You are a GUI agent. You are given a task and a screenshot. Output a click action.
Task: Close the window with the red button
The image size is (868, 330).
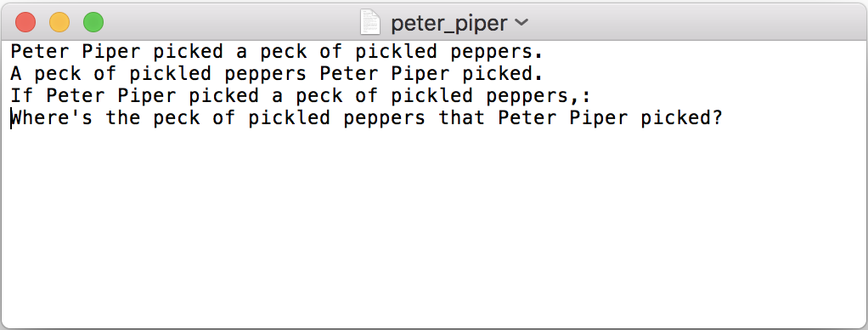tap(25, 23)
